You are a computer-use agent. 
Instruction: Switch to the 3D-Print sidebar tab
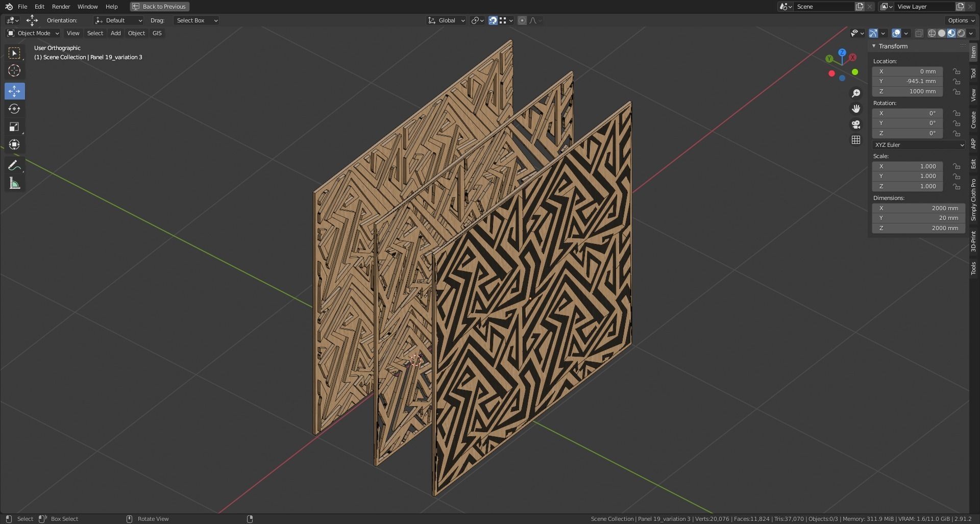click(973, 241)
